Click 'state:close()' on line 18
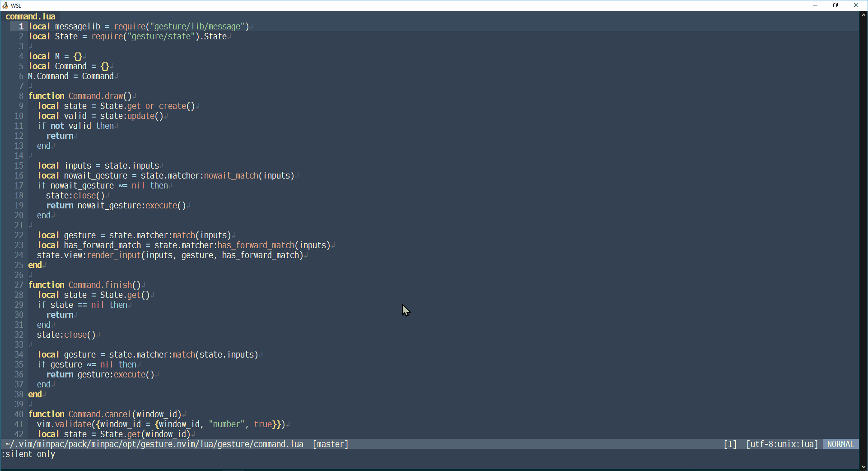Screen dimensions: 868x471 pos(75,196)
